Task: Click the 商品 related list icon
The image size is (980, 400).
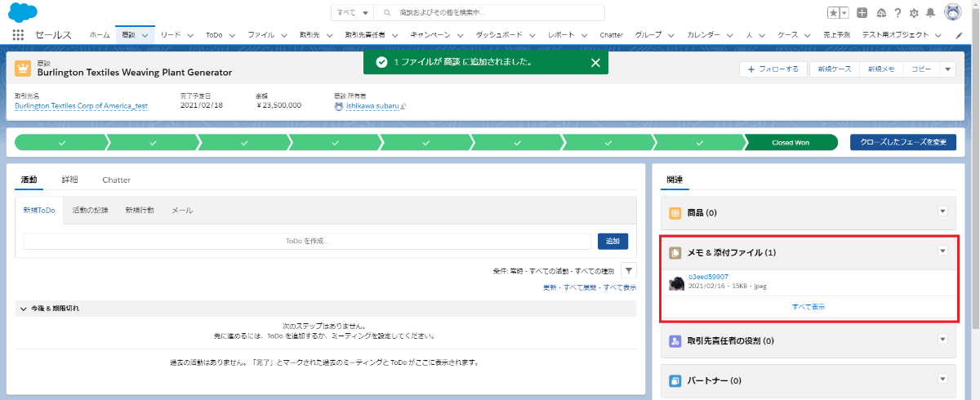Action: point(675,213)
